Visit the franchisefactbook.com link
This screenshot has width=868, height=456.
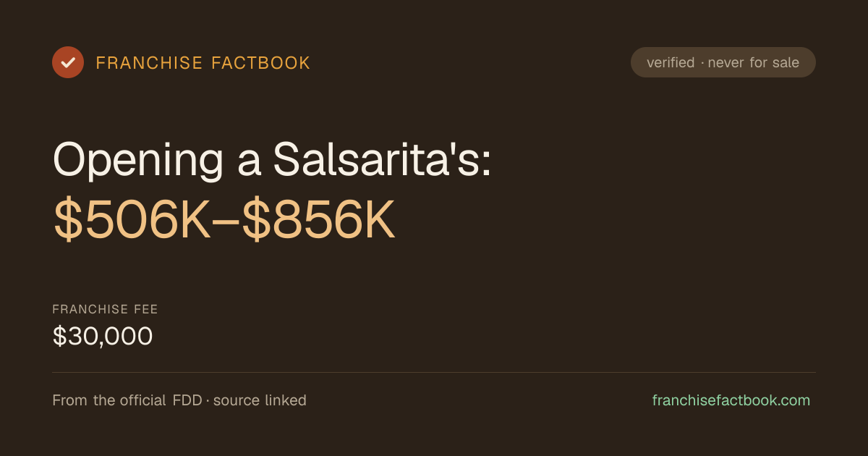click(731, 400)
